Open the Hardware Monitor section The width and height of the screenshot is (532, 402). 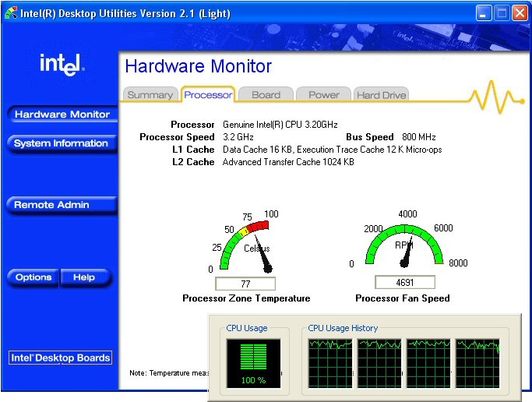click(x=62, y=115)
